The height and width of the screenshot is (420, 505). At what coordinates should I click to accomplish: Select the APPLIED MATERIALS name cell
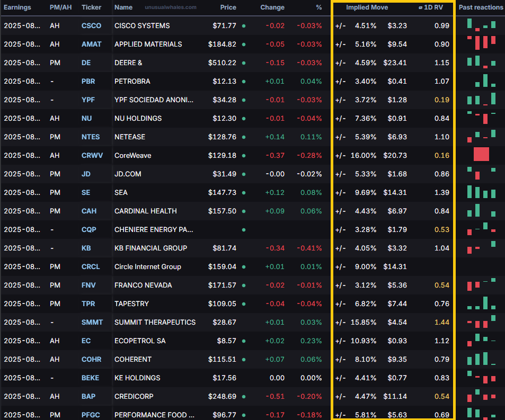click(148, 44)
